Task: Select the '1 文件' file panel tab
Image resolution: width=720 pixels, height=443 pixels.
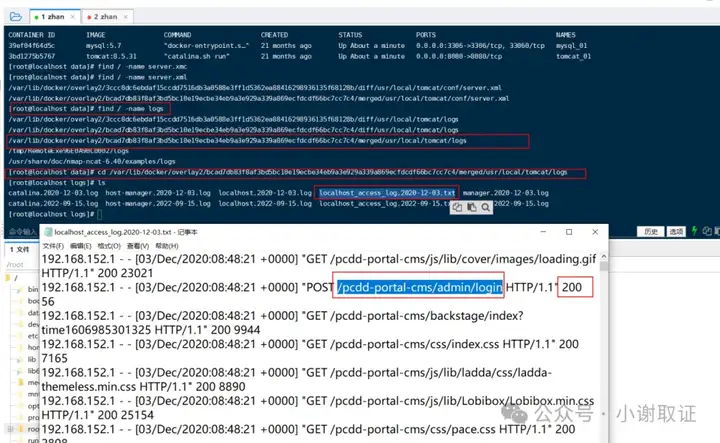Action: point(20,249)
